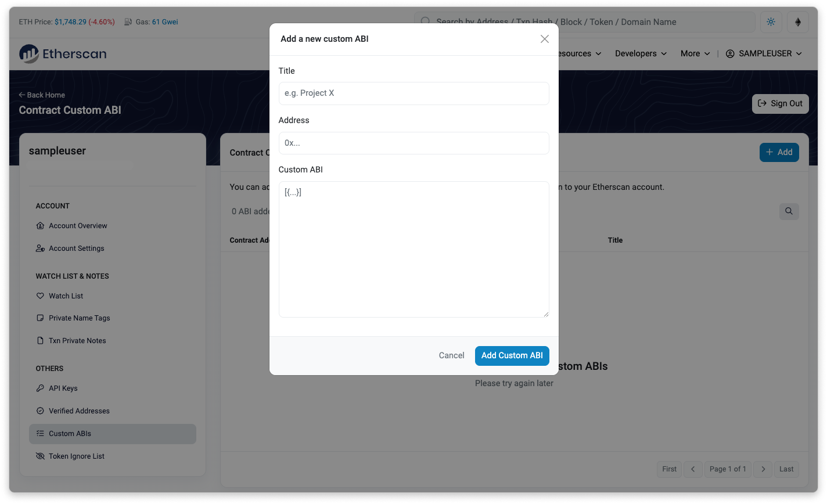Open Token Ignore List in sidebar
Screen dimensions: 827x504
[76, 456]
